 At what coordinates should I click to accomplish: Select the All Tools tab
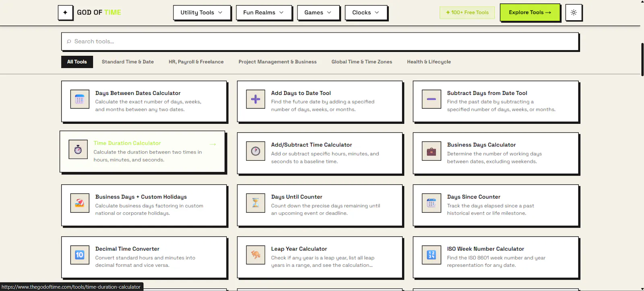(x=77, y=62)
